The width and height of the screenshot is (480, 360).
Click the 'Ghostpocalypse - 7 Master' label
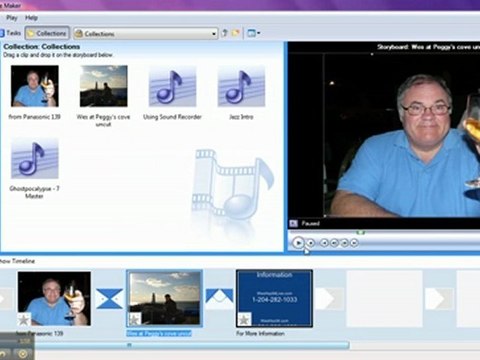(34, 192)
